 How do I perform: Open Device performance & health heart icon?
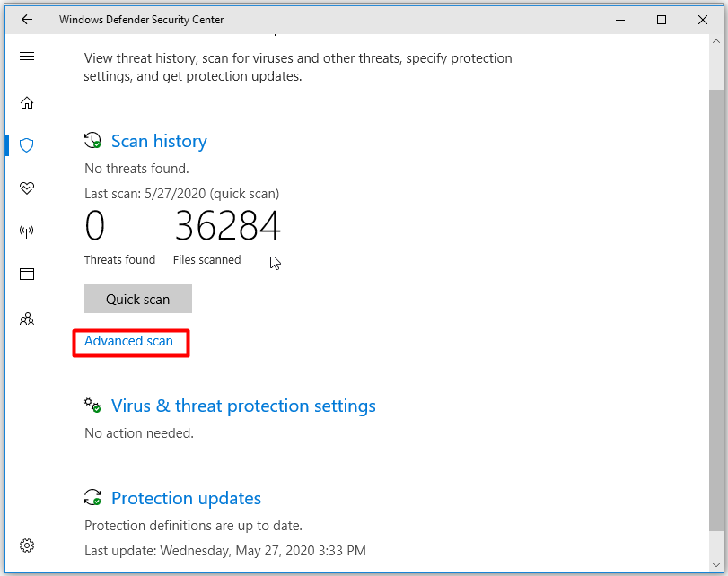coord(27,188)
